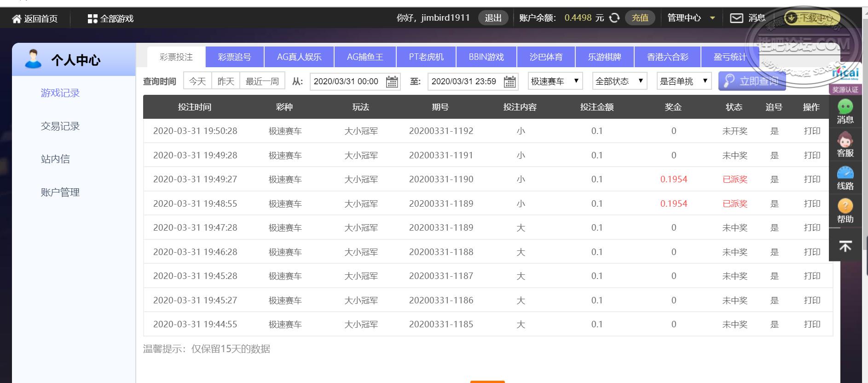Open 游戏记录 in sidebar
This screenshot has width=868, height=383.
tap(60, 93)
